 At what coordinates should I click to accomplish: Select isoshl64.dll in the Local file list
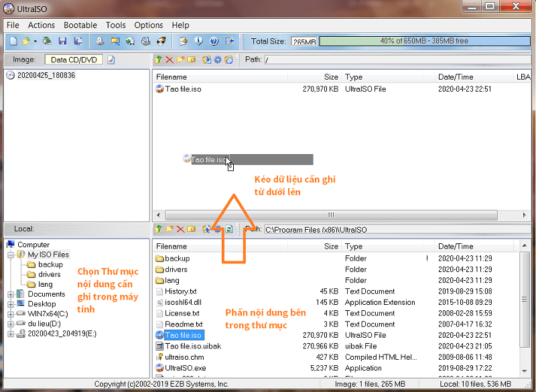[x=183, y=302]
